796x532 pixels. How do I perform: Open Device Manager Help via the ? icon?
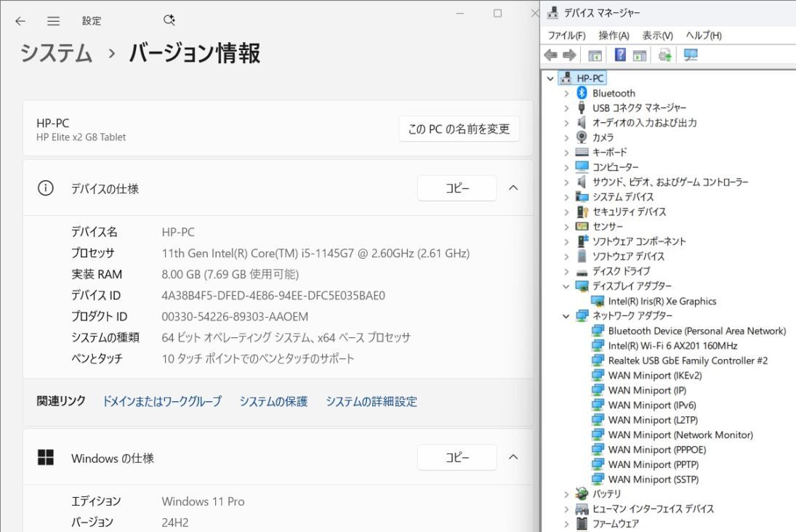(619, 55)
